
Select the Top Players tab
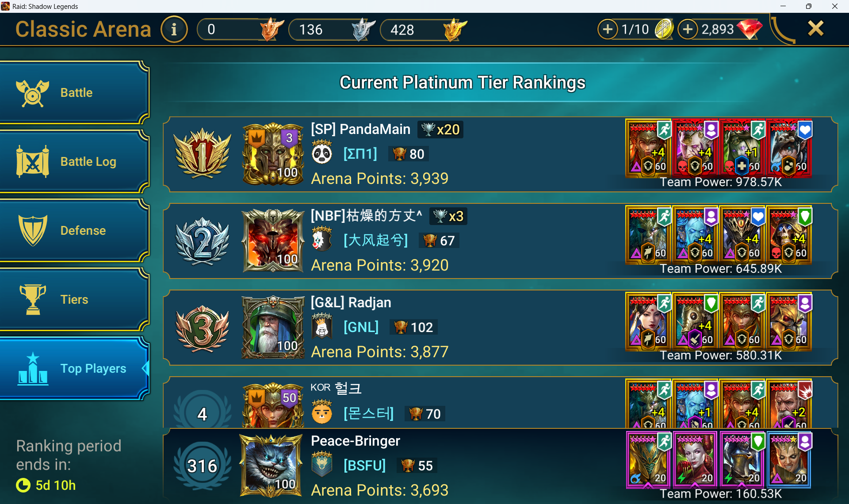point(74,368)
